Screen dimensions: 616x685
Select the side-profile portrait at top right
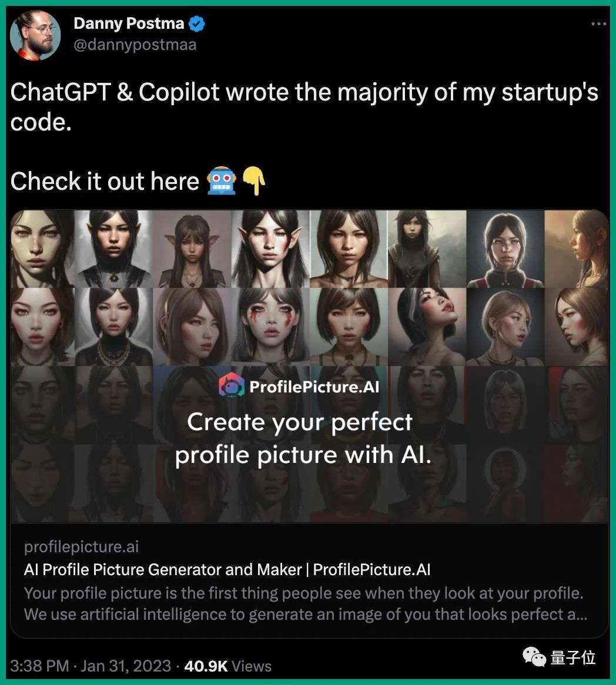coord(576,249)
